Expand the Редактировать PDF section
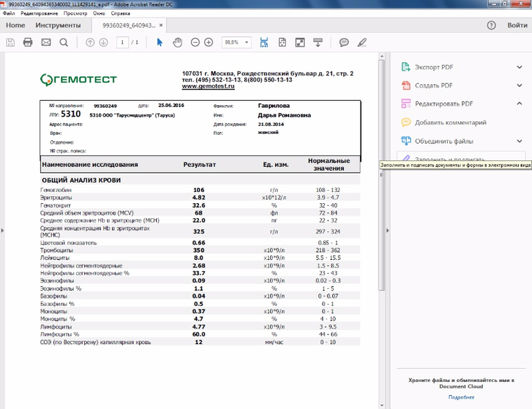The image size is (532, 409). pyautogui.click(x=520, y=104)
